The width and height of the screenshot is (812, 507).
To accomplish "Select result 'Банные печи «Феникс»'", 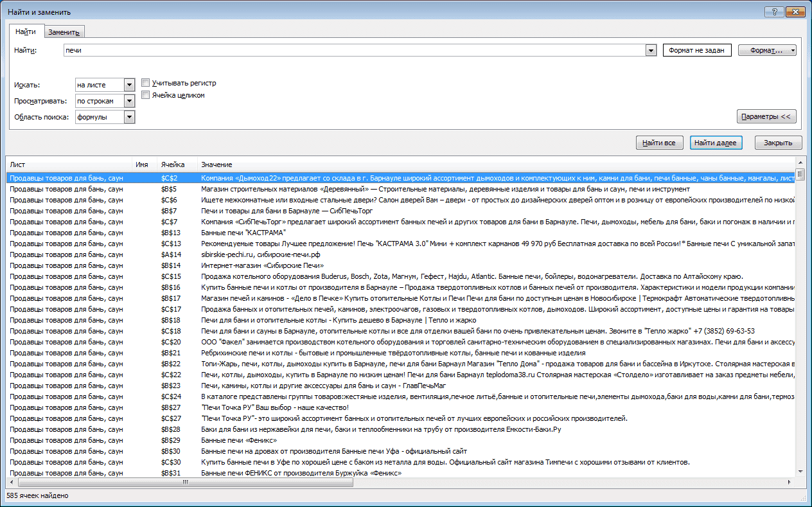I will [401, 440].
